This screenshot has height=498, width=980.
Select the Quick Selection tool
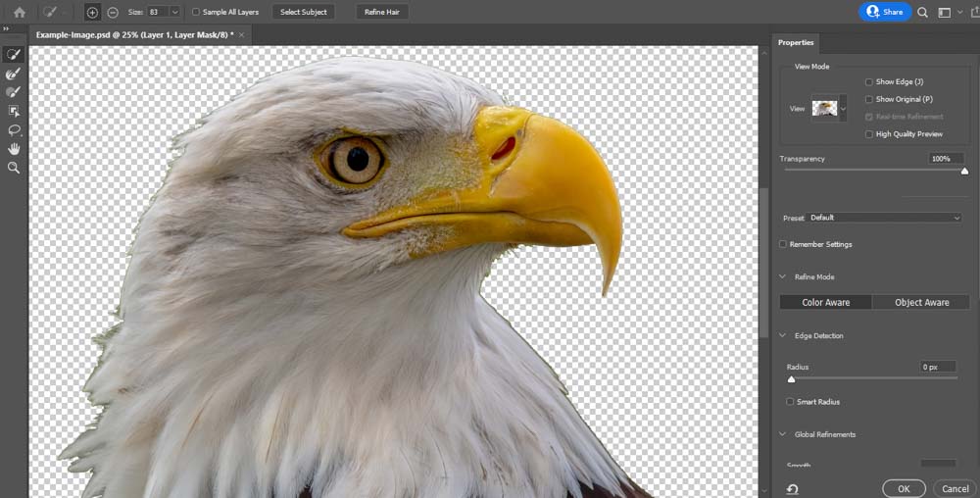[x=14, y=55]
